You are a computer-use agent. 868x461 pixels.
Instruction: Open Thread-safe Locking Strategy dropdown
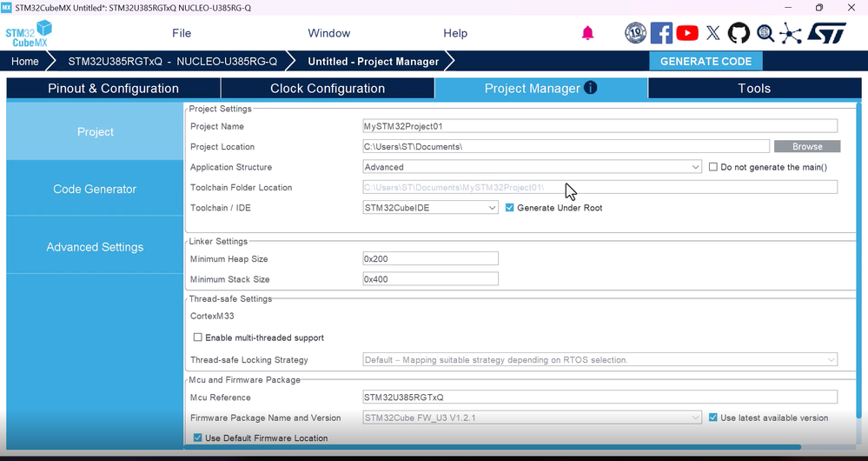tap(600, 359)
